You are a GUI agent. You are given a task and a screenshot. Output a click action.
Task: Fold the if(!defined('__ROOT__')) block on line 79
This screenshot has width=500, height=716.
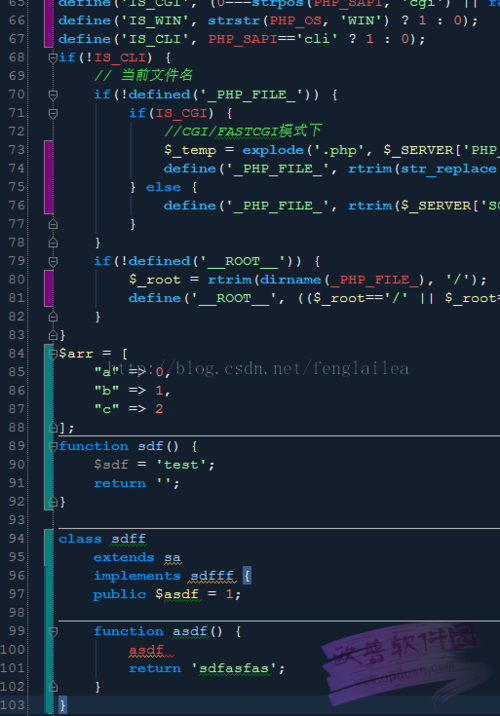pyautogui.click(x=53, y=261)
